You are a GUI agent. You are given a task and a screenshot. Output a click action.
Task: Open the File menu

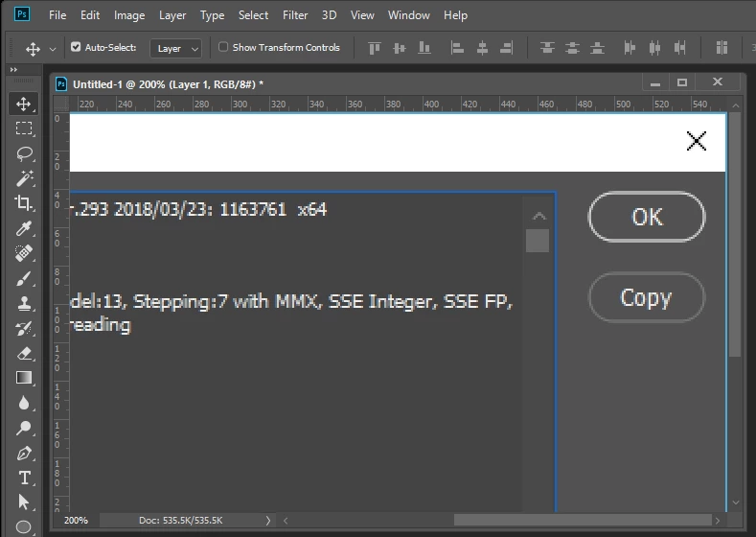pos(57,15)
